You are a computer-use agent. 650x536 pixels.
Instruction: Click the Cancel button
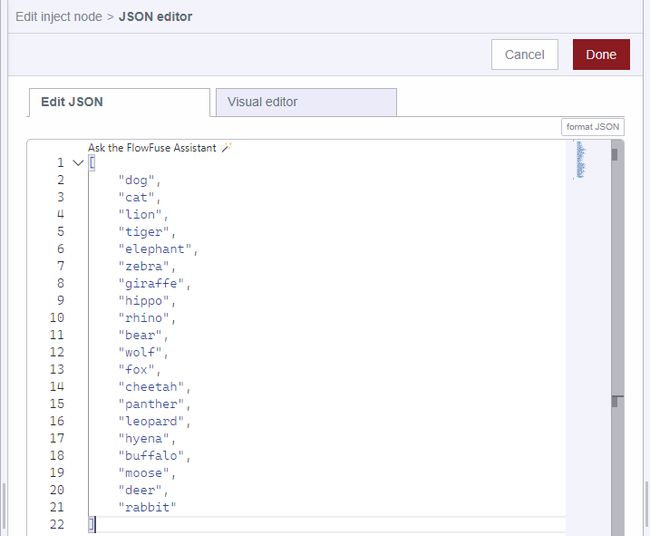[524, 54]
